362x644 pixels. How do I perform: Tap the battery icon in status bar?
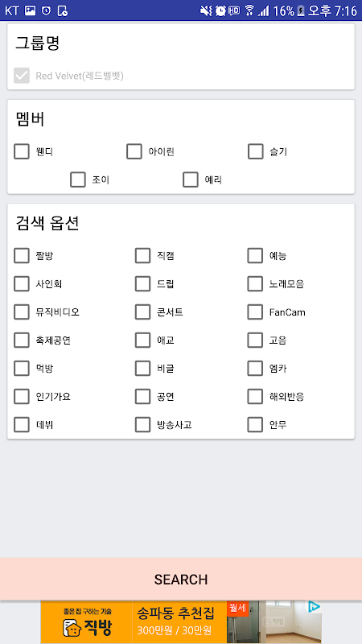coord(301,10)
